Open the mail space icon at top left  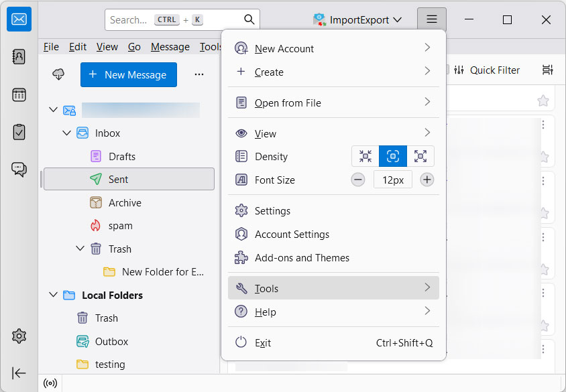[x=18, y=19]
